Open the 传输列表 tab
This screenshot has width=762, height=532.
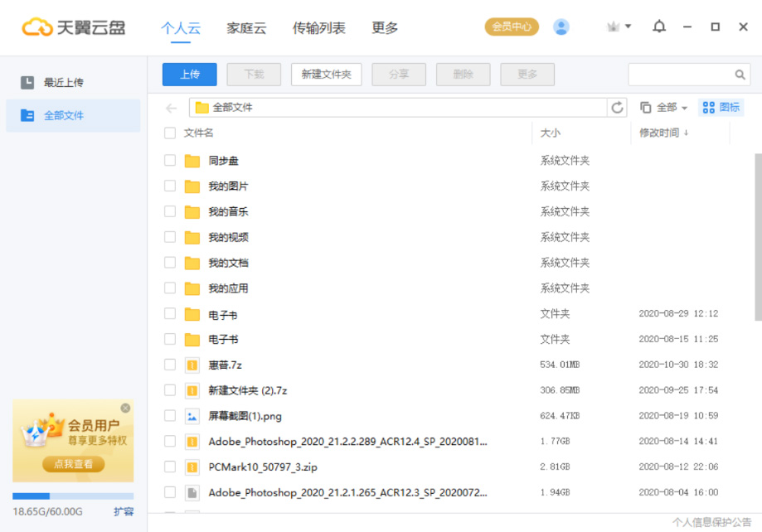pyautogui.click(x=319, y=28)
